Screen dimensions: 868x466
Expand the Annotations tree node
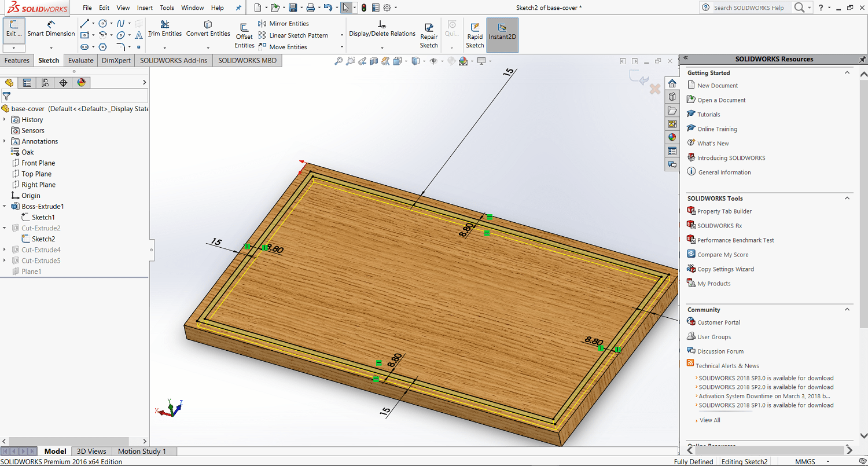(x=5, y=141)
